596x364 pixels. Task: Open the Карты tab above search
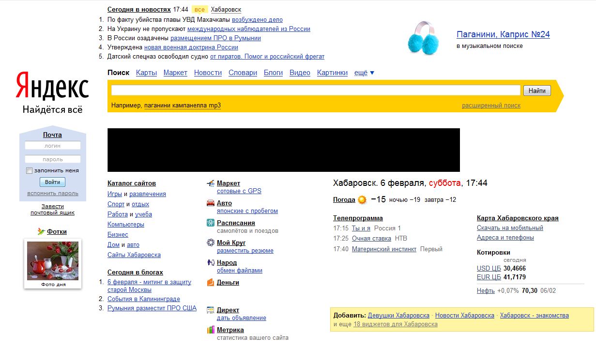click(146, 73)
